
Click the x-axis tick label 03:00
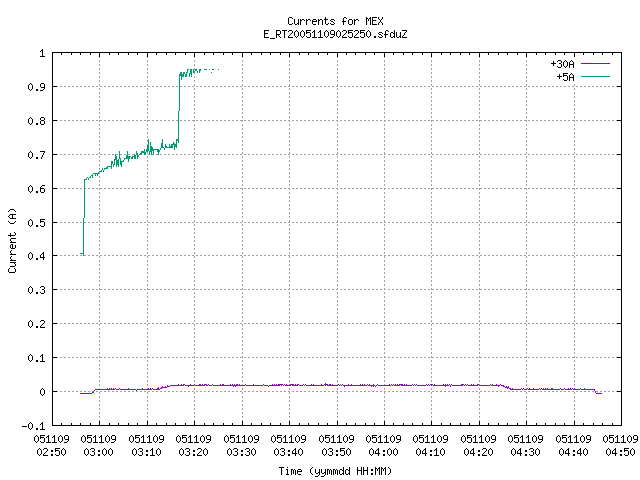click(98, 452)
